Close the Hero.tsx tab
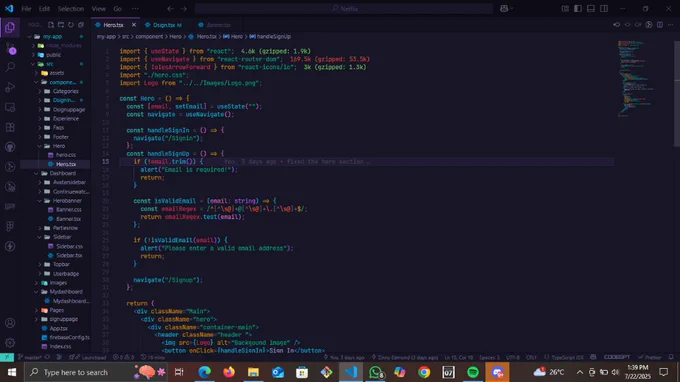Viewport: 680px width, 382px height. click(x=134, y=25)
